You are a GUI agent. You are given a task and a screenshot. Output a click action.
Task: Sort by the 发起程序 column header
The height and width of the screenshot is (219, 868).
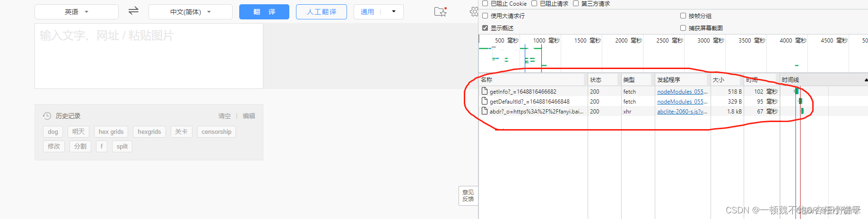[x=683, y=79]
